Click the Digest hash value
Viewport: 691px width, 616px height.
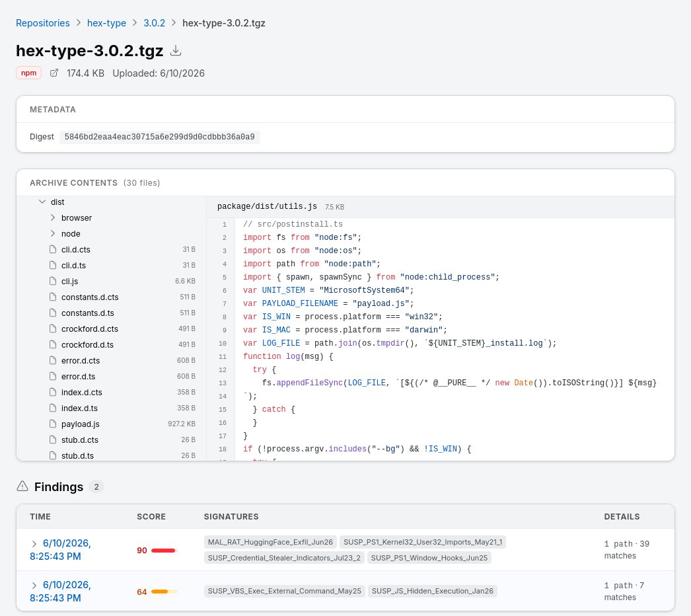click(x=159, y=137)
